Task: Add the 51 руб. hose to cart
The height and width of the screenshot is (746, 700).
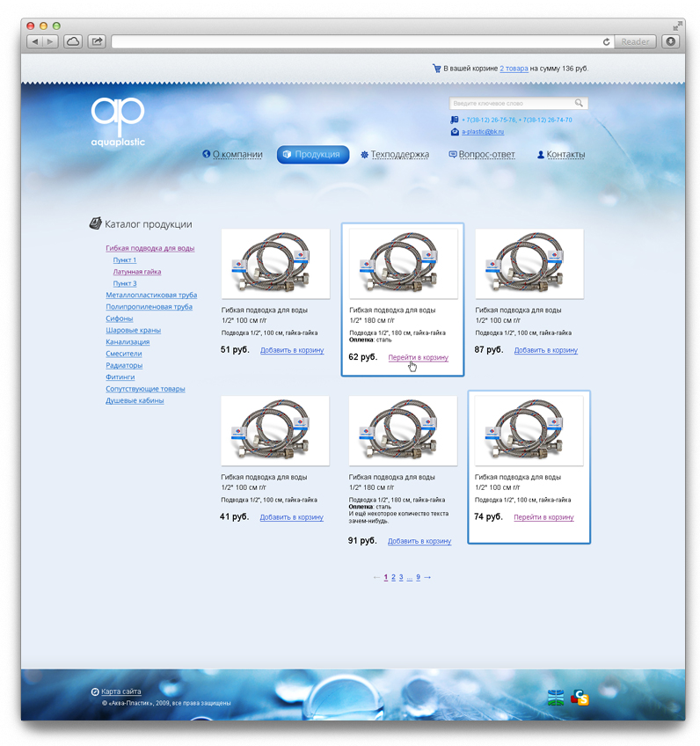Action: coord(292,350)
